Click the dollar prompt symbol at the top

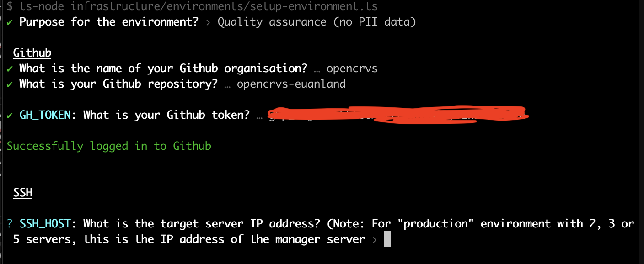[10, 6]
